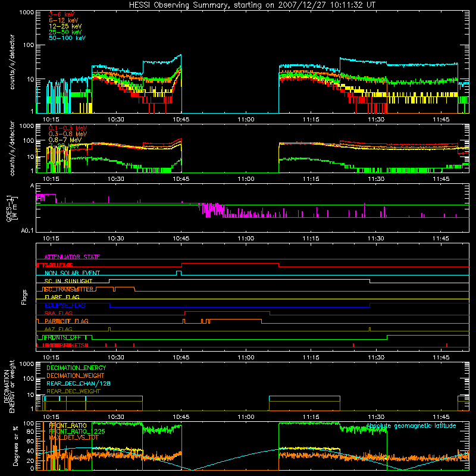Click the DECIMATION_WEIGHT legend label
Screen dimensions: 476x476
[x=76, y=375]
